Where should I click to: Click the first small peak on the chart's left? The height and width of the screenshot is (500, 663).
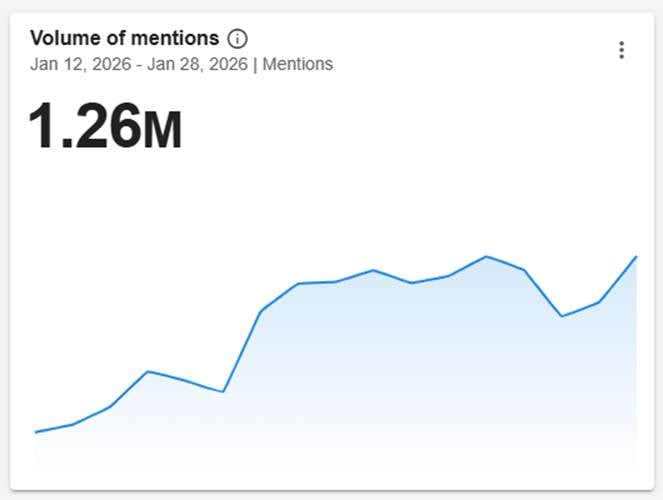tap(148, 371)
